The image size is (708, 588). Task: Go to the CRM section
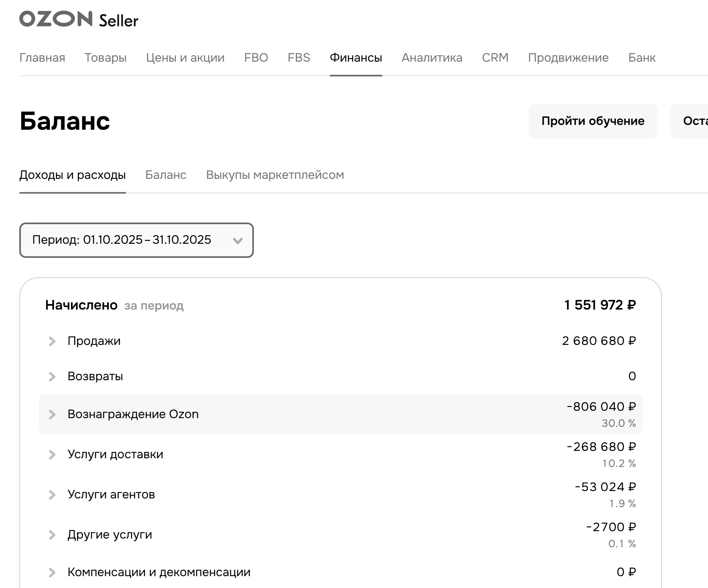495,57
